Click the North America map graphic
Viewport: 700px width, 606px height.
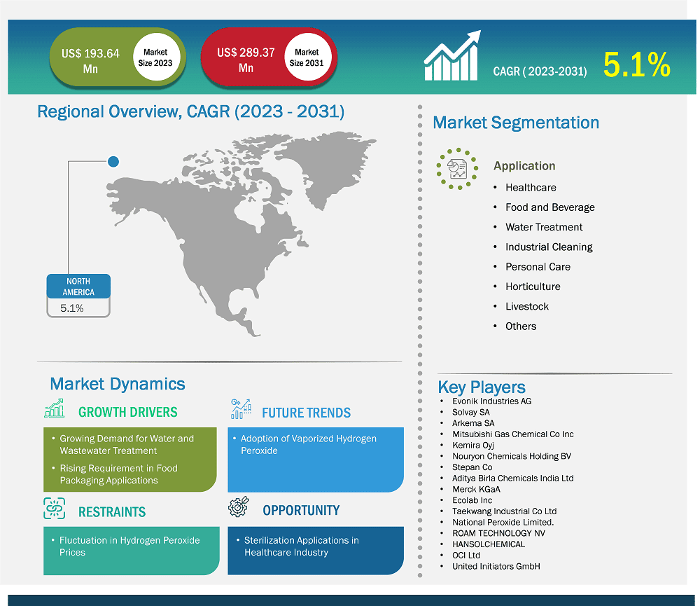[x=231, y=231]
